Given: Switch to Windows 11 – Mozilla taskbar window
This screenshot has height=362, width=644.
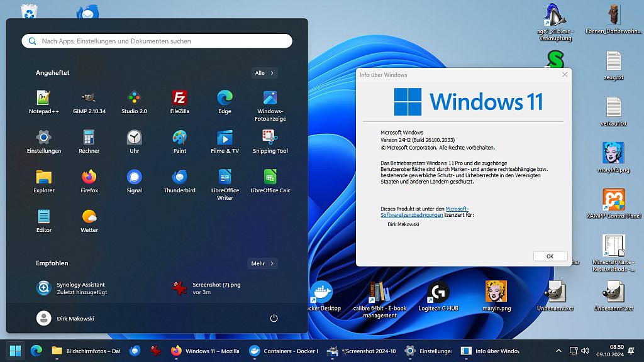Looking at the screenshot, I should (205, 351).
